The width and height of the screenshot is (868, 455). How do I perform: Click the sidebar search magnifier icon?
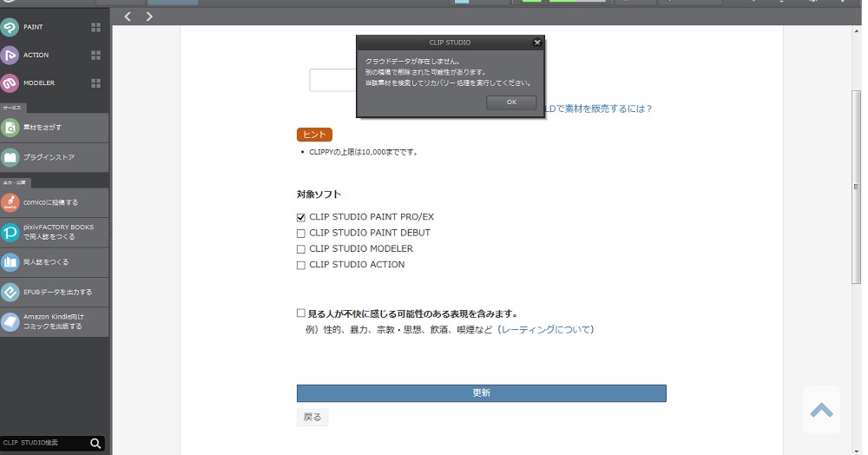click(95, 443)
